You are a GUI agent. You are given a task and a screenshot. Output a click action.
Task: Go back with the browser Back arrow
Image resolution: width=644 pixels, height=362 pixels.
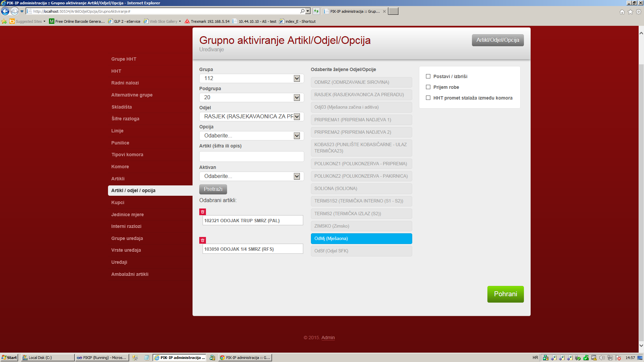point(5,11)
